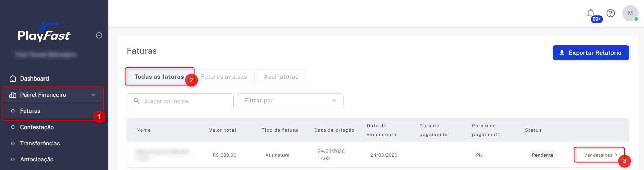644x170 pixels.
Task: Open the Contestação sidebar item
Action: pyautogui.click(x=37, y=127)
